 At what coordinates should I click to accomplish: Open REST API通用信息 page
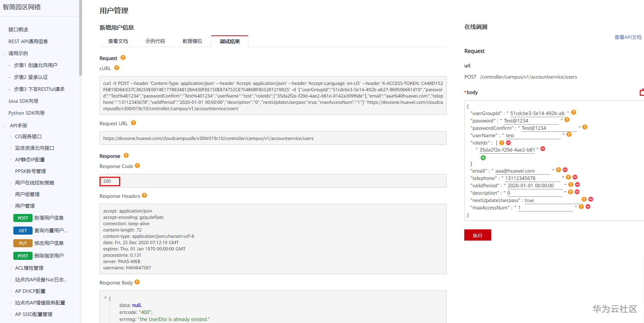point(28,41)
